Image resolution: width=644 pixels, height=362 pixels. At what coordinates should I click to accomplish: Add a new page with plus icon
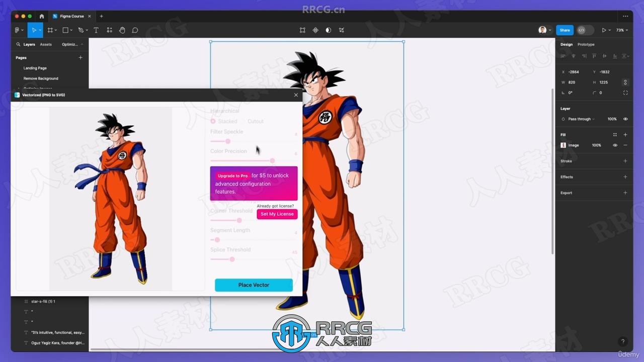[x=80, y=58]
